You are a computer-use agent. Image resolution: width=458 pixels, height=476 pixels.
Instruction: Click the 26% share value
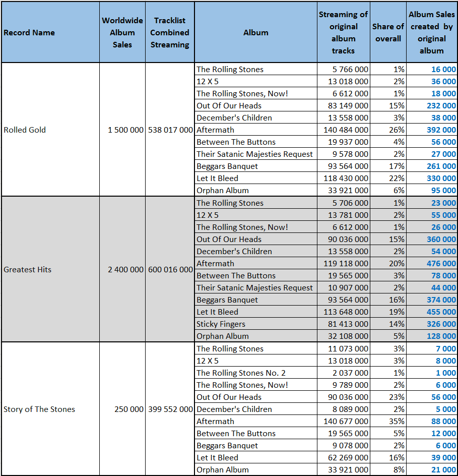pyautogui.click(x=397, y=130)
